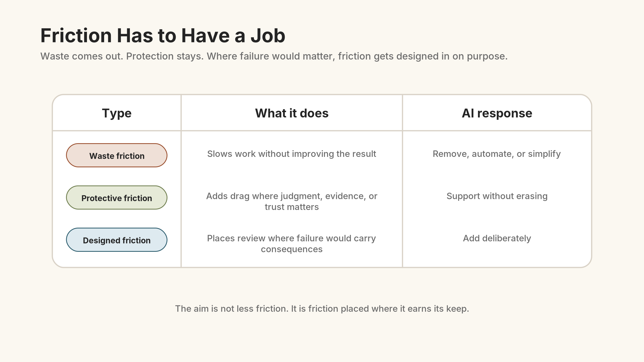The height and width of the screenshot is (362, 644).
Task: Click the Friction Has to Have a Job title
Action: point(163,35)
